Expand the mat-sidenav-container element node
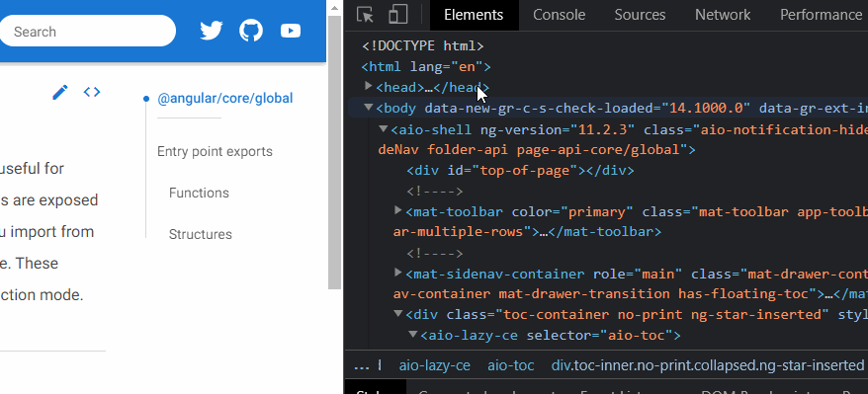 [397, 273]
